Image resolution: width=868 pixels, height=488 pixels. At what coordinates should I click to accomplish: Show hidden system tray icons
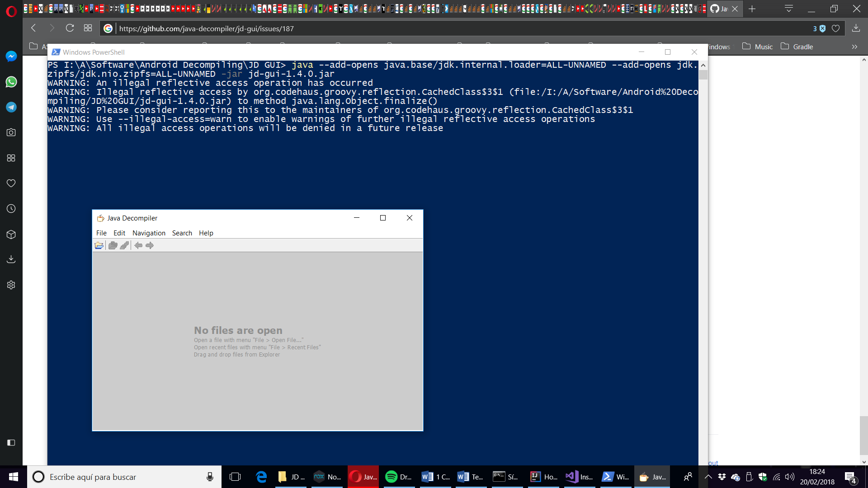(x=708, y=477)
